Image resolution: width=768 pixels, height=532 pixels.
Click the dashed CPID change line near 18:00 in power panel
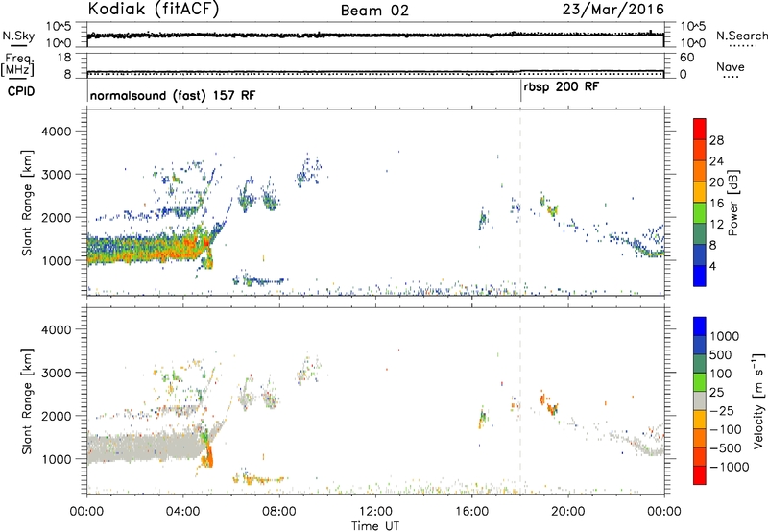pos(520,203)
